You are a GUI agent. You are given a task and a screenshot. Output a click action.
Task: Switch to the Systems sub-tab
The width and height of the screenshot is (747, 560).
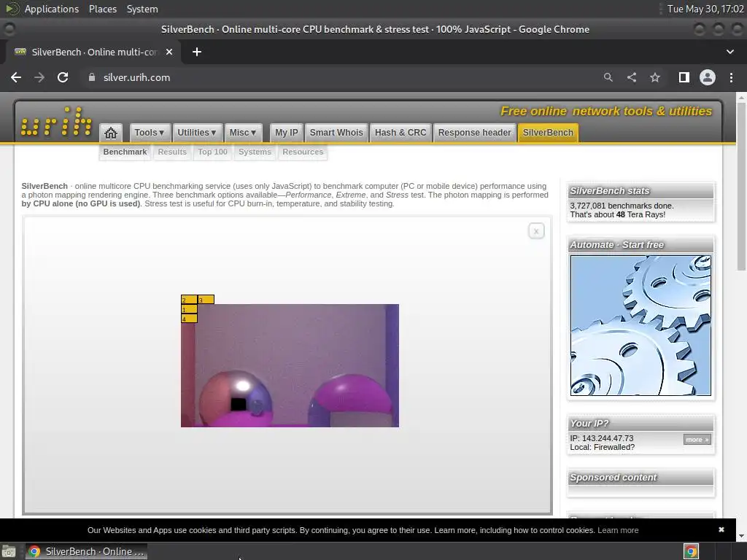click(255, 152)
